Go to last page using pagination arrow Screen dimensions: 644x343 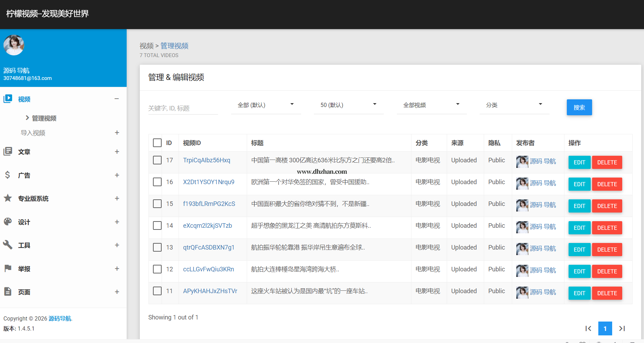tap(622, 328)
